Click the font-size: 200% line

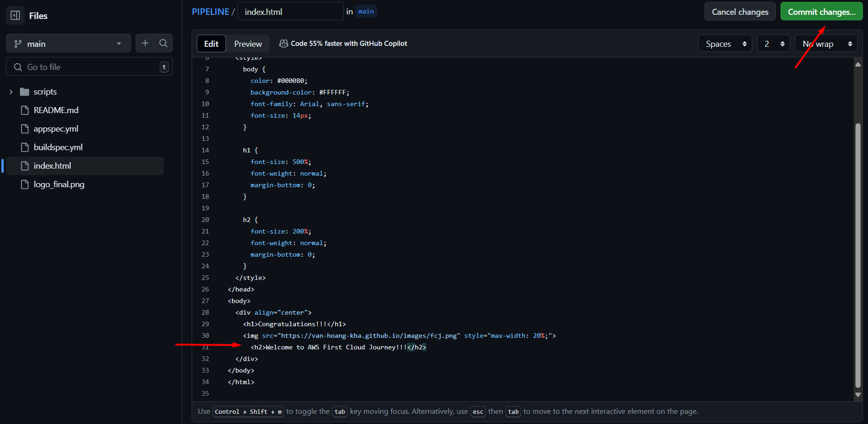click(x=281, y=231)
